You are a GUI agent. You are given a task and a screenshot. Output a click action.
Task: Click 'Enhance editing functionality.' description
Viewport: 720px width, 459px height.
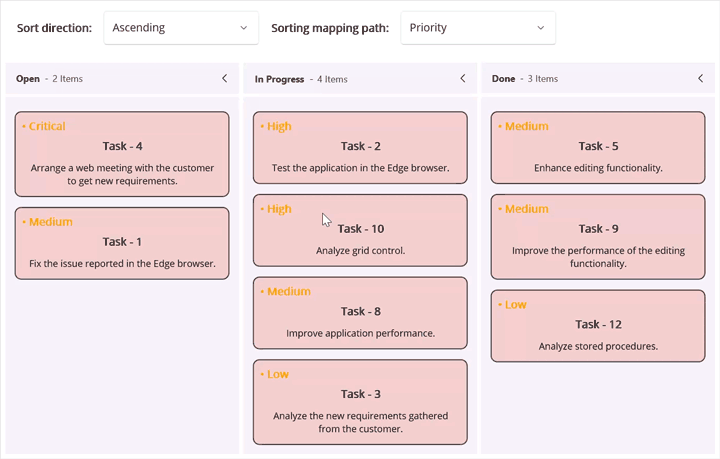pos(598,168)
